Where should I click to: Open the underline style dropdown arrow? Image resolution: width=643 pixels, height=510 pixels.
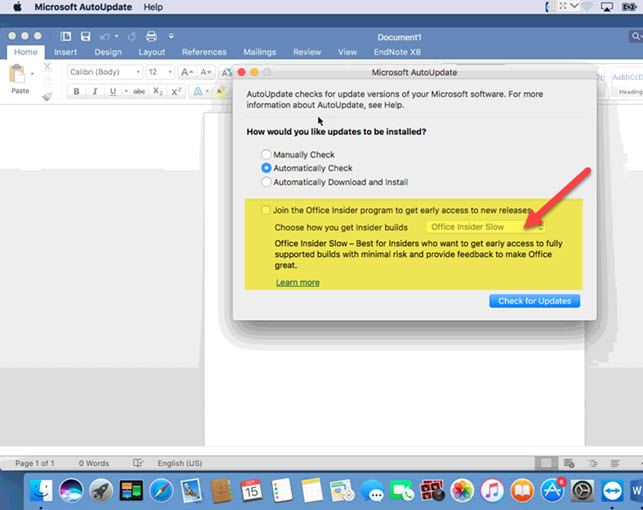point(126,91)
